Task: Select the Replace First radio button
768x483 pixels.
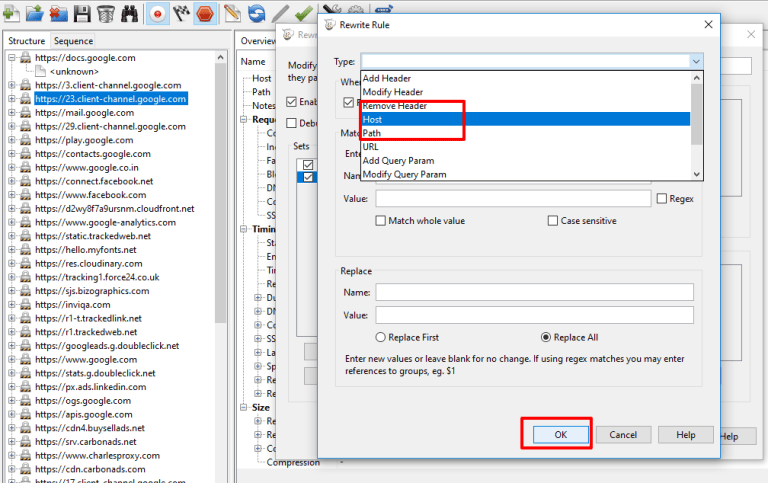Action: [x=381, y=338]
